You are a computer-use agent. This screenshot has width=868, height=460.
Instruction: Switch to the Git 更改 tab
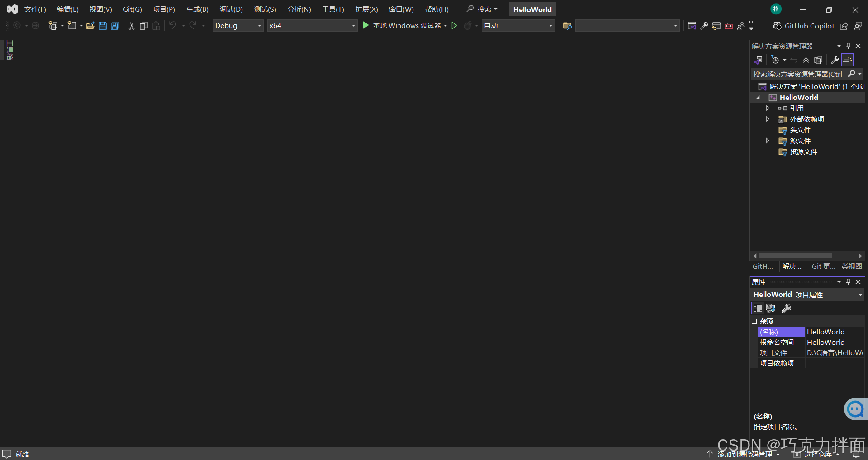click(823, 267)
